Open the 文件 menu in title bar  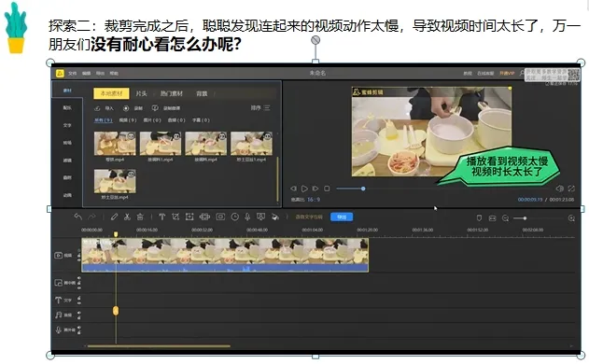(73, 73)
